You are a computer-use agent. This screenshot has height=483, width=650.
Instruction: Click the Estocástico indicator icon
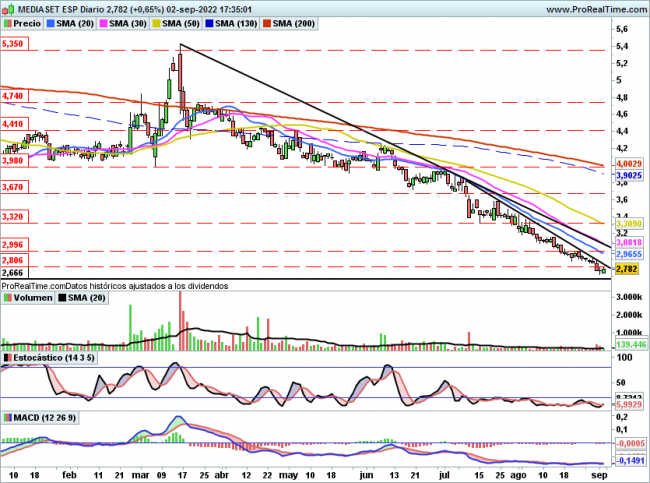(x=8, y=358)
